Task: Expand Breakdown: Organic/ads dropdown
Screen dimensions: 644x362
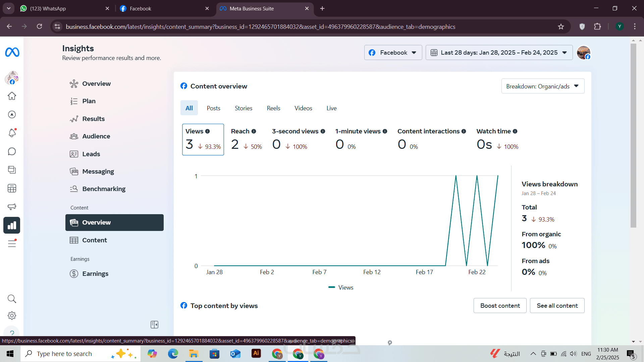Action: 542,86
